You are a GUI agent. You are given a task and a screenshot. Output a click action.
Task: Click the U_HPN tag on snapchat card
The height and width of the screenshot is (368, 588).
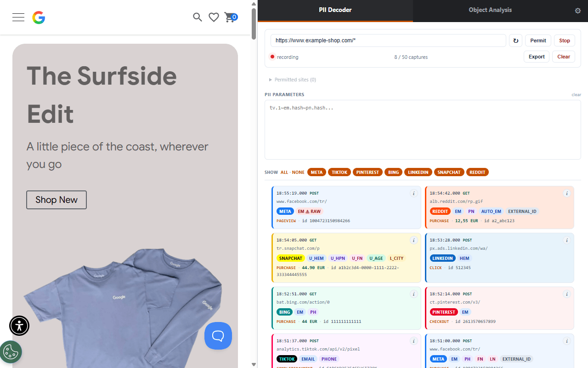[338, 258]
